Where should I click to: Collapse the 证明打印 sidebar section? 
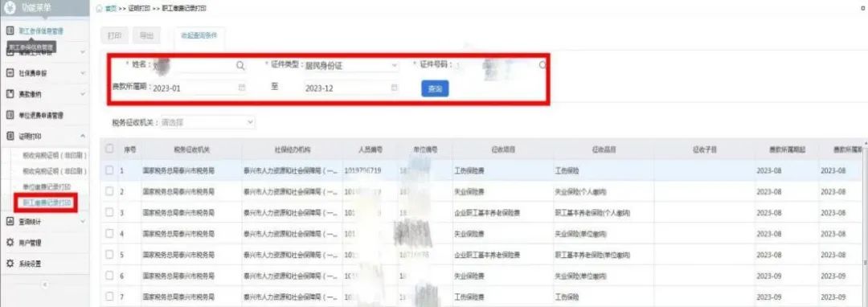(83, 136)
